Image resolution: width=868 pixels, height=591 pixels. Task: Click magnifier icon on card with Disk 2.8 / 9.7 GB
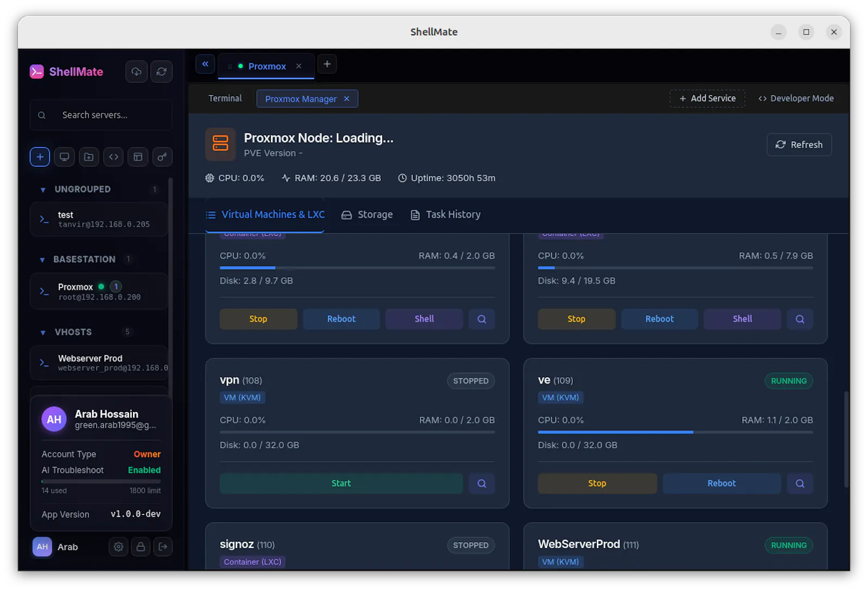click(x=482, y=319)
